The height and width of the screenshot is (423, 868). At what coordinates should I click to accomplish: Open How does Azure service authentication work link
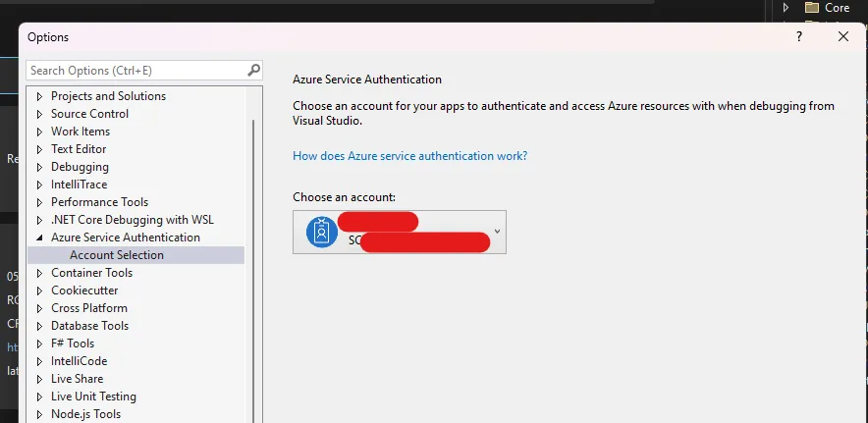pyautogui.click(x=409, y=156)
